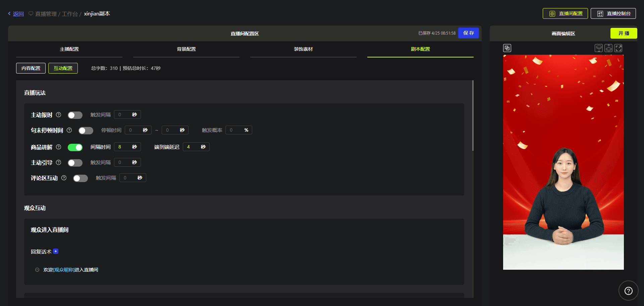Screen dimensions: 644x306
Task: Open the 装饰素材 tab
Action: click(x=303, y=49)
